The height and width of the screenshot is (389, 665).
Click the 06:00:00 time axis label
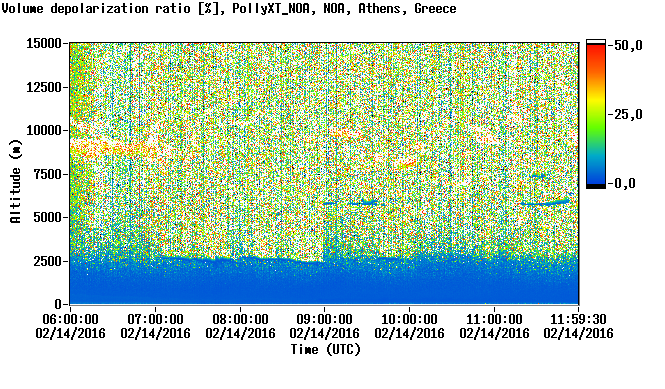click(x=70, y=319)
